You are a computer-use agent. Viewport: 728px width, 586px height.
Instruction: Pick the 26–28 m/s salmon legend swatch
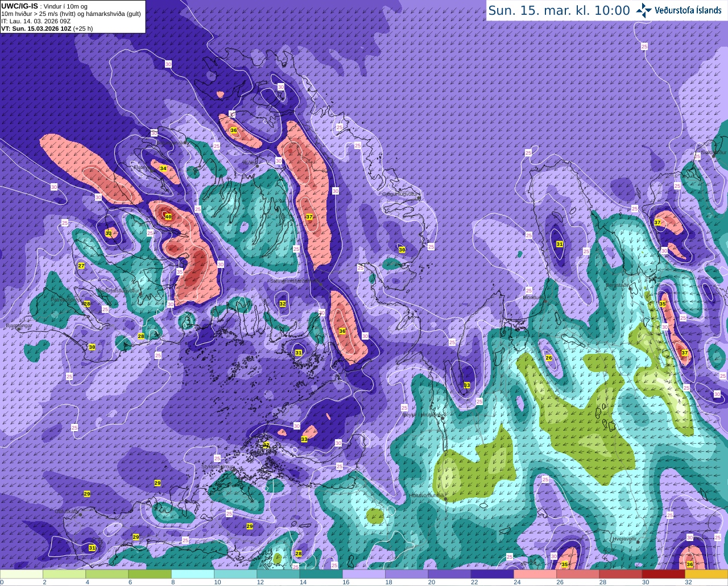[x=578, y=574]
